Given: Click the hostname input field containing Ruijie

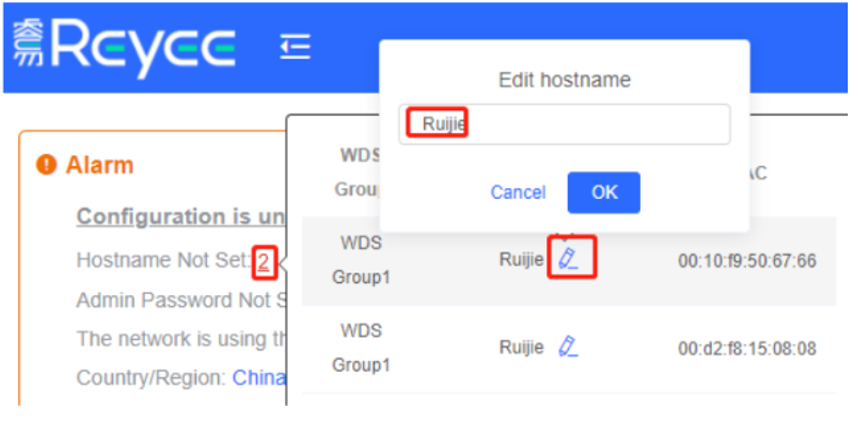Looking at the screenshot, I should tap(564, 124).
